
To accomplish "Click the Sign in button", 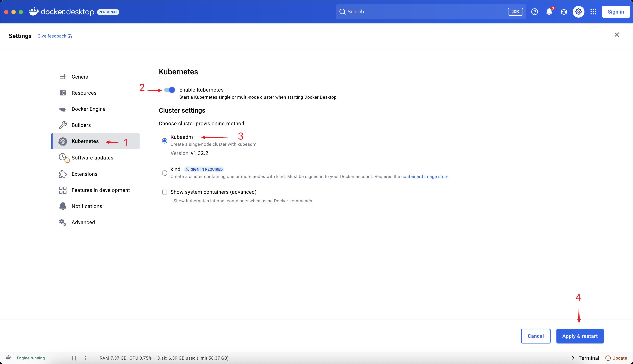I will click(x=616, y=12).
